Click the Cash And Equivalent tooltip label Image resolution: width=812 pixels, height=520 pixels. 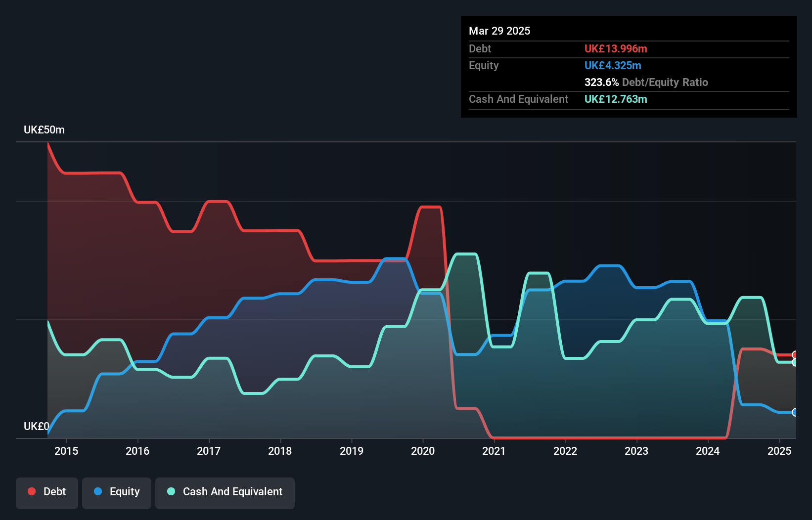tap(518, 99)
